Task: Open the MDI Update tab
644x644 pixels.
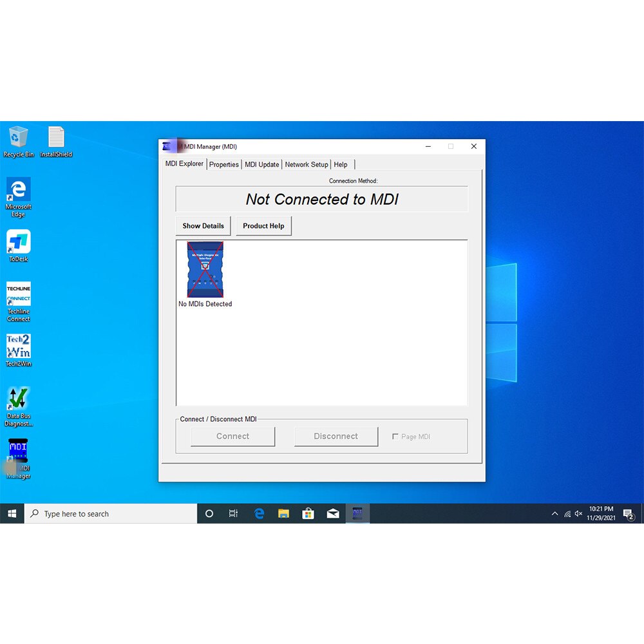Action: 261,165
